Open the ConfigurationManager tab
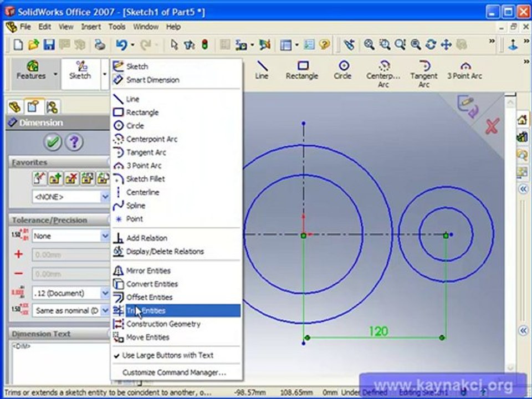Image resolution: width=532 pixels, height=399 pixels. click(x=52, y=107)
